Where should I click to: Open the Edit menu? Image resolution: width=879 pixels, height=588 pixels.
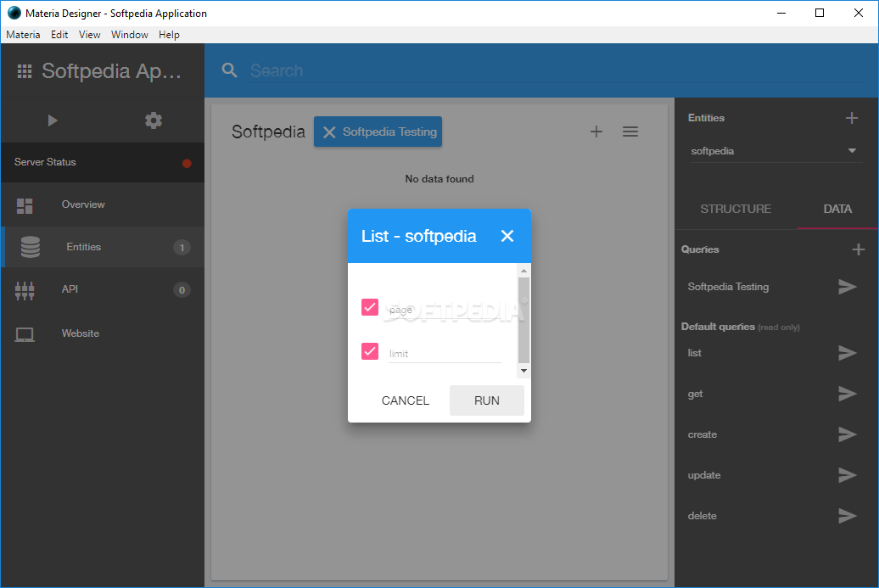click(x=59, y=35)
